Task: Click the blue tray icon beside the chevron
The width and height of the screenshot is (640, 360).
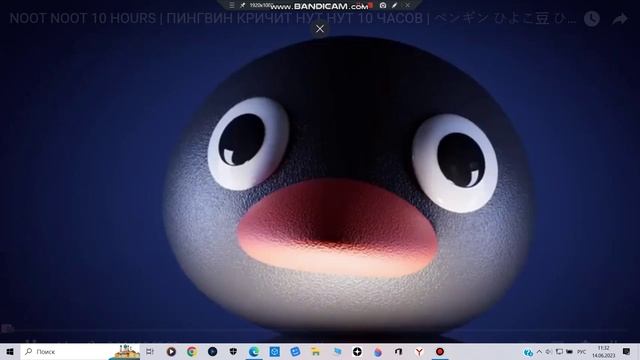Action: tap(528, 352)
